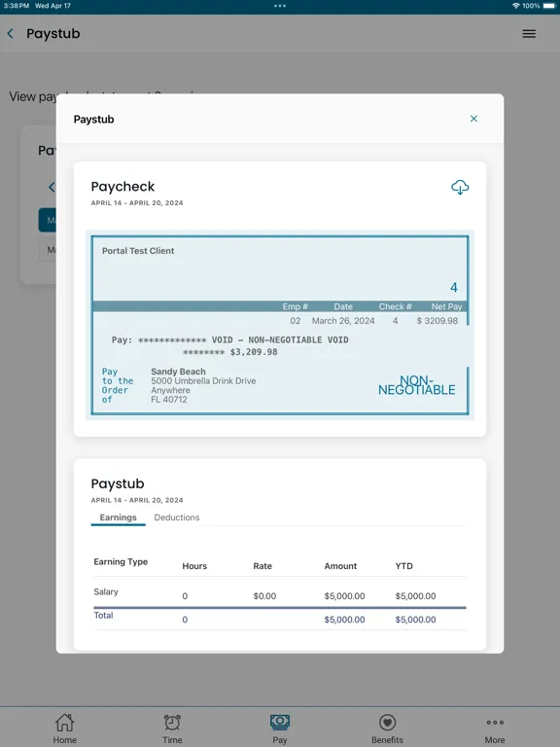
Task: Switch to the Deductions tab
Action: pos(177,517)
